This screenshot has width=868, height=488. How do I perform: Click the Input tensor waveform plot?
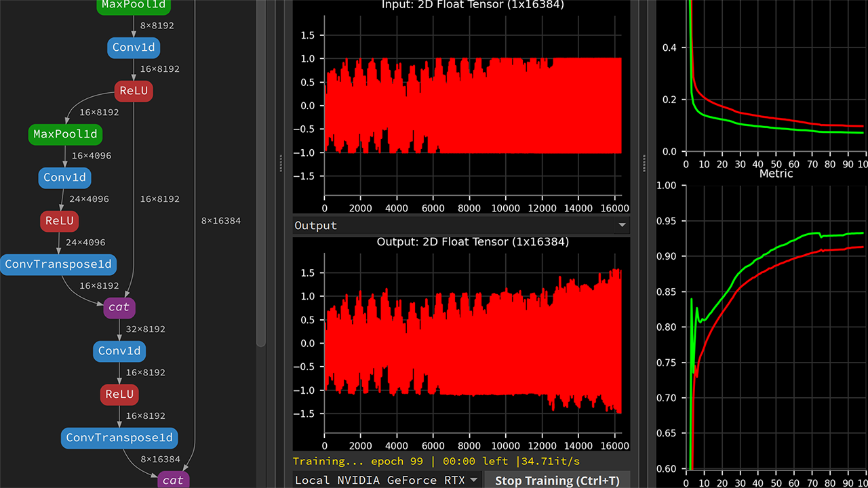(473, 106)
